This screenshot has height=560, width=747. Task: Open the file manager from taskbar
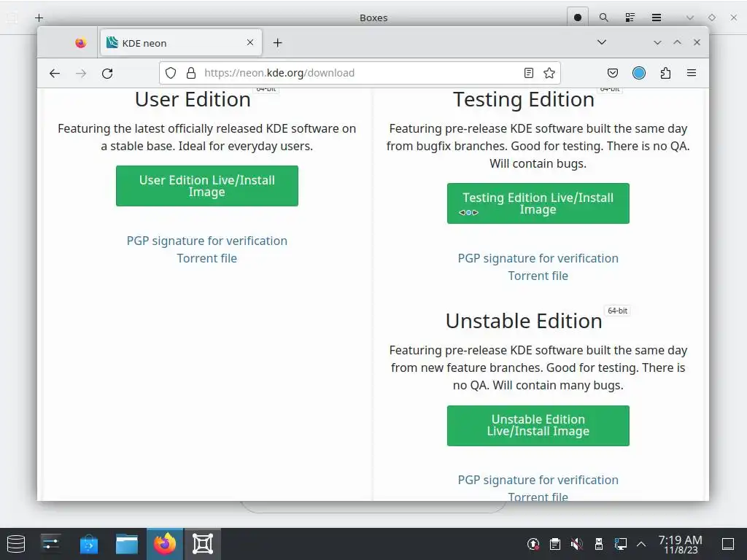[127, 544]
